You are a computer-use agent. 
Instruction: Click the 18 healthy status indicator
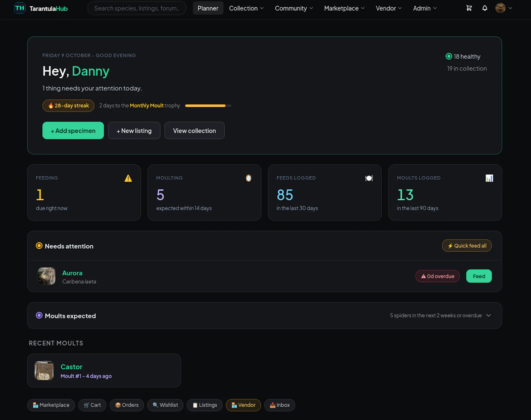[463, 56]
